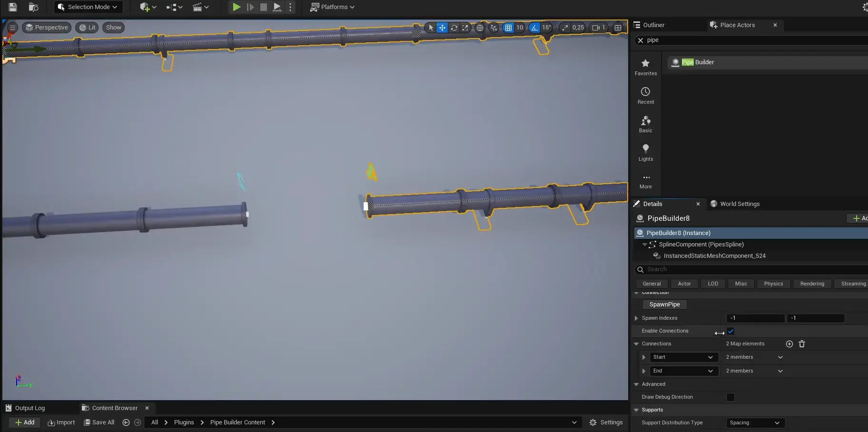Open Support Distribution Type dropdown

[x=754, y=423]
